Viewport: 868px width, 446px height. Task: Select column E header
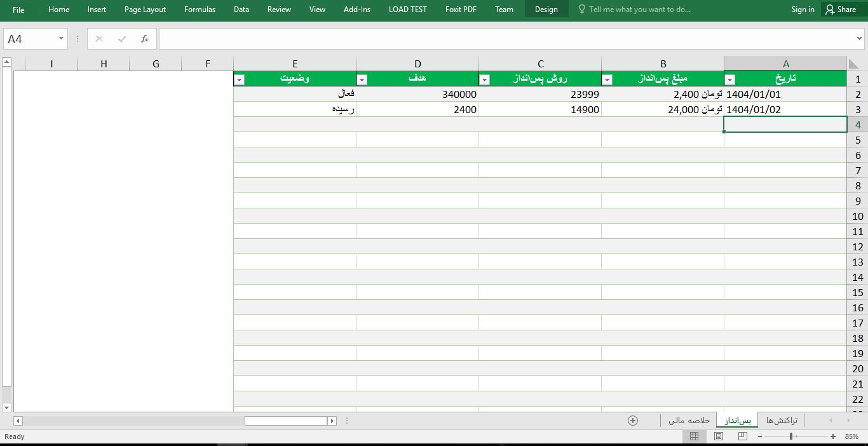coord(295,64)
